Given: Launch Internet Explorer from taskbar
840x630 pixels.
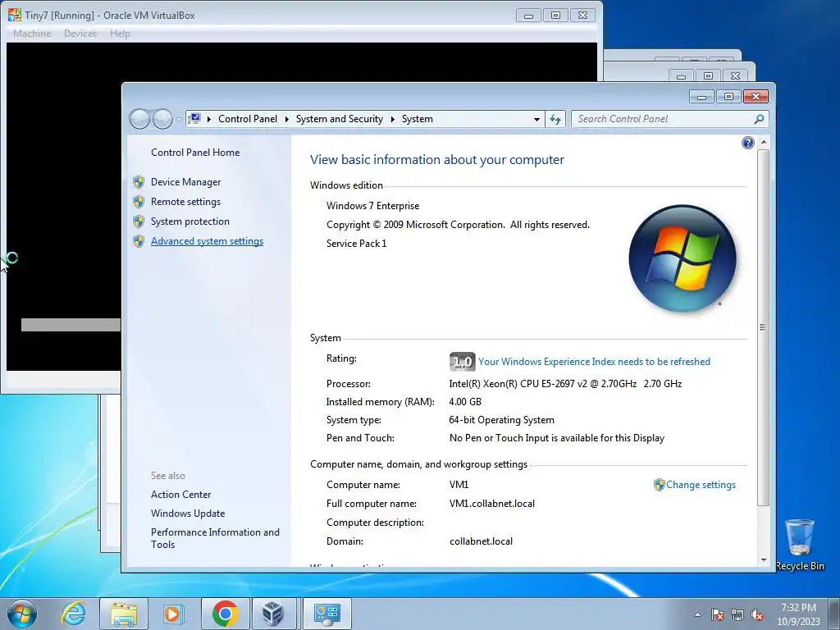Looking at the screenshot, I should [x=73, y=614].
